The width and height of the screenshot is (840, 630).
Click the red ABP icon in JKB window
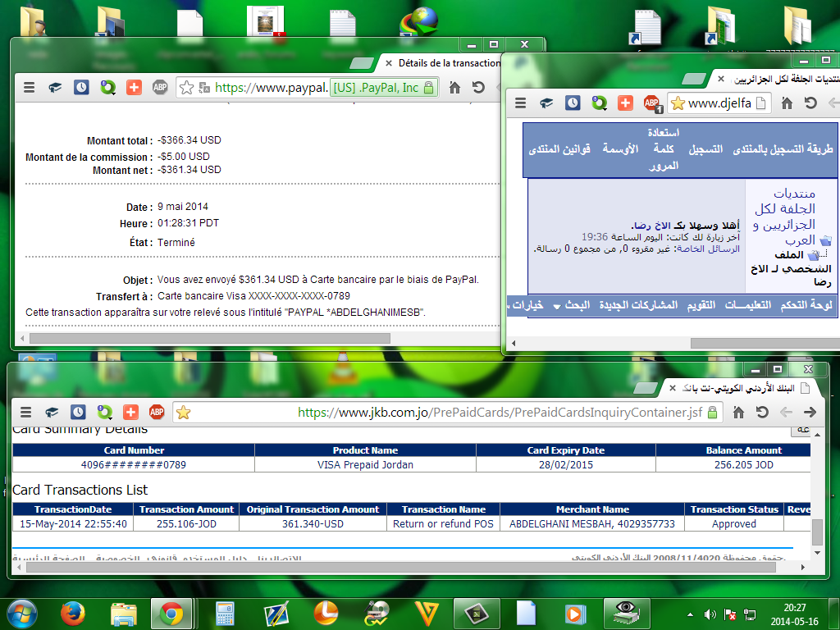157,412
